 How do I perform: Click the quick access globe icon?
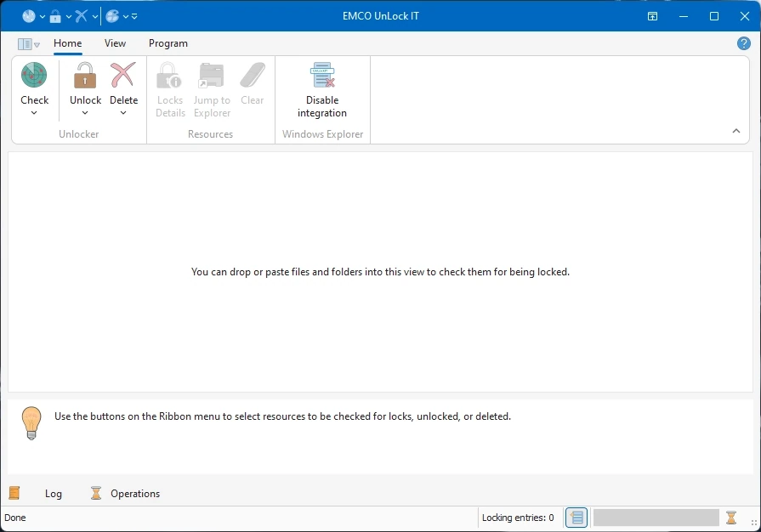pyautogui.click(x=112, y=16)
